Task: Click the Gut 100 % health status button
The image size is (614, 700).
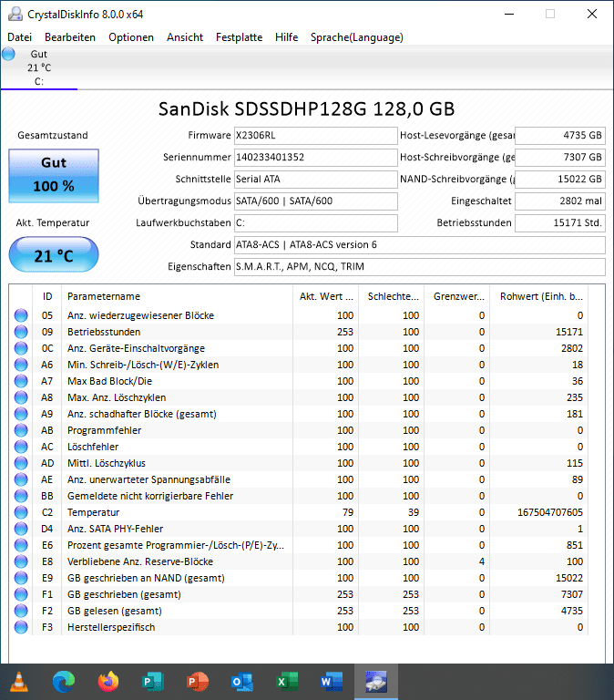Action: (x=54, y=175)
